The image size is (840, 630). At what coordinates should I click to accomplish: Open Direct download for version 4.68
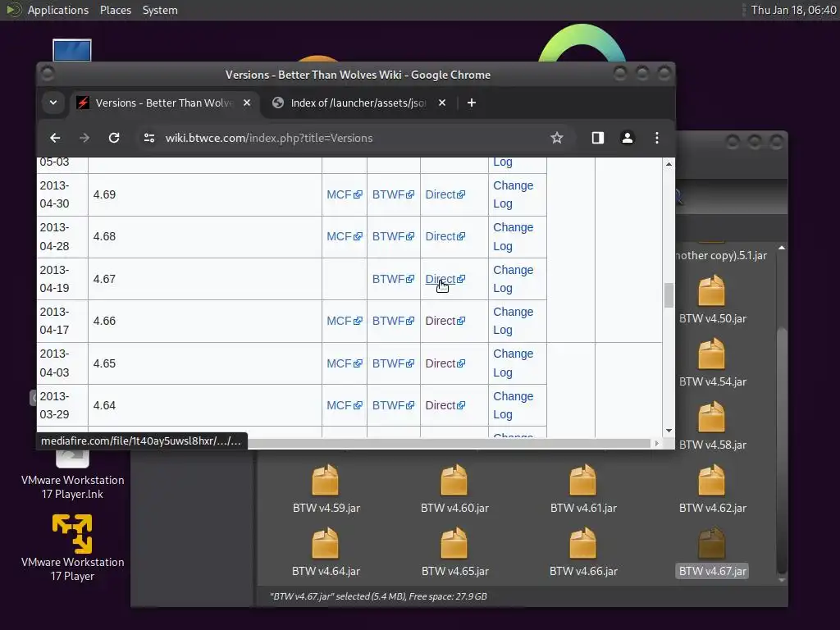click(x=445, y=236)
